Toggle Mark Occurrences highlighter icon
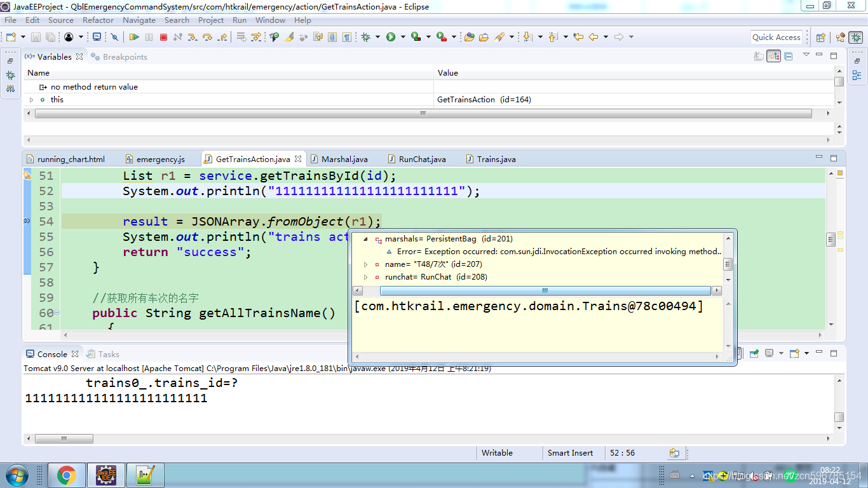Screen dimensions: 868x488 coord(288,37)
